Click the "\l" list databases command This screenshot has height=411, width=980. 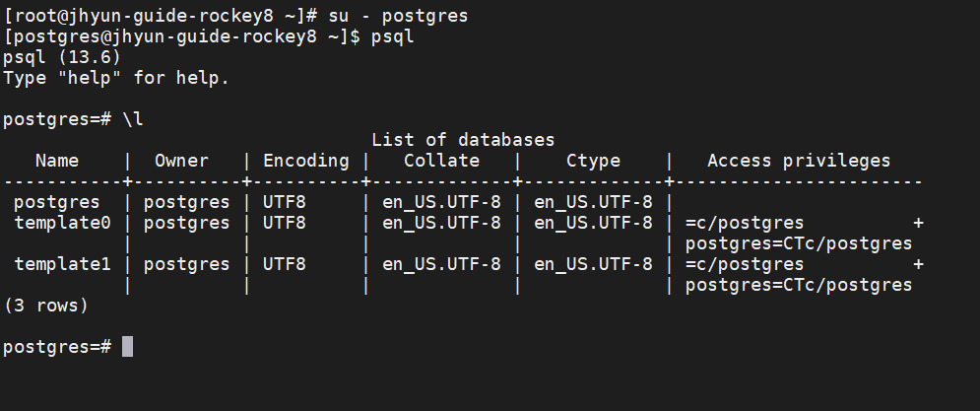tap(133, 119)
